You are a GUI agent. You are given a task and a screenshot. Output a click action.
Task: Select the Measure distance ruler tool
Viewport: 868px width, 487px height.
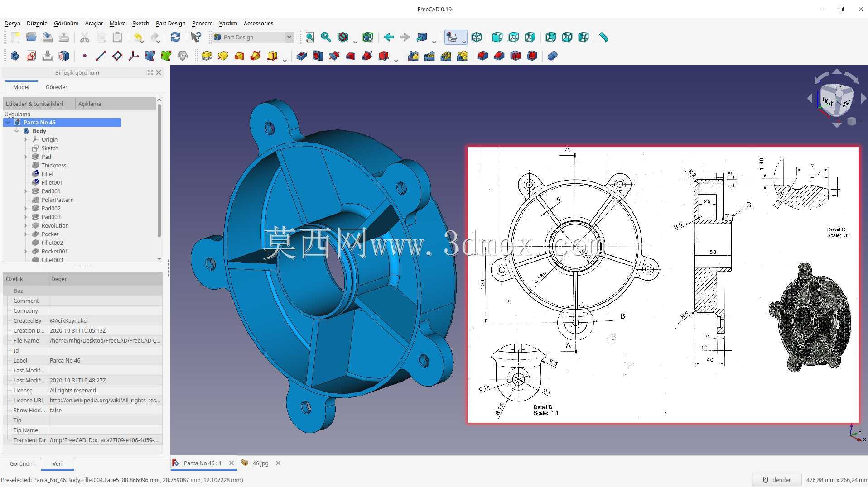603,37
